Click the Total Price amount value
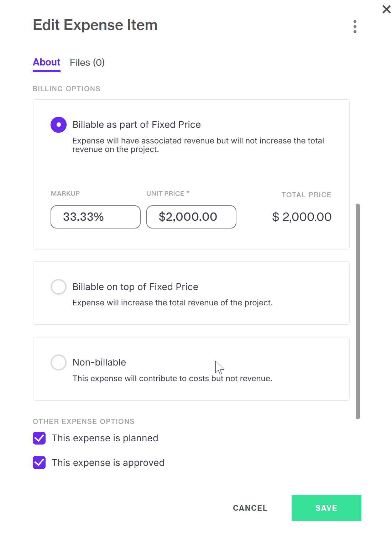 pos(302,217)
